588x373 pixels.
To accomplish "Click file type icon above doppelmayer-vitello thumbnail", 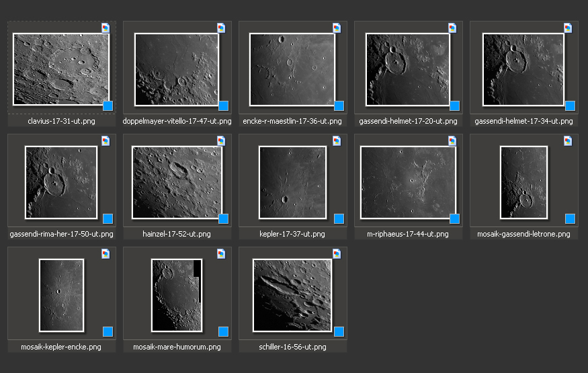I will (221, 28).
